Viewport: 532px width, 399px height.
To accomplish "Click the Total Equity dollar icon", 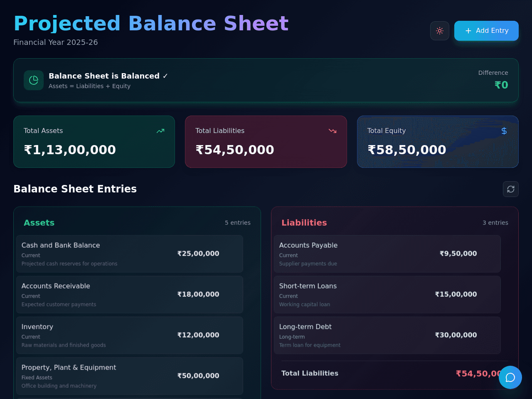I will click(x=504, y=131).
